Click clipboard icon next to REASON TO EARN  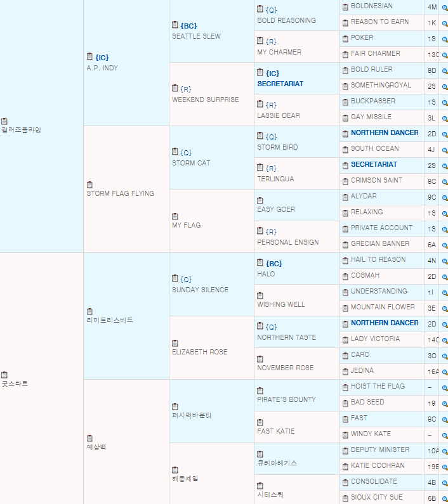pyautogui.click(x=345, y=22)
